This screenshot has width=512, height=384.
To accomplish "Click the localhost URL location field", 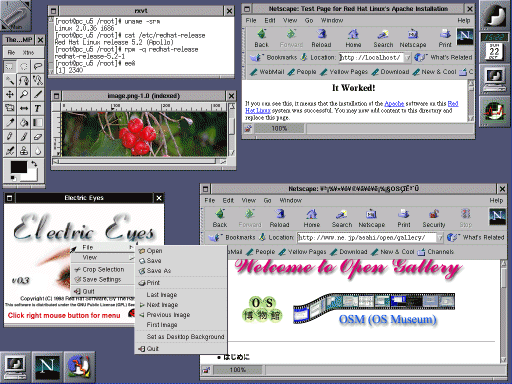I will [x=371, y=58].
